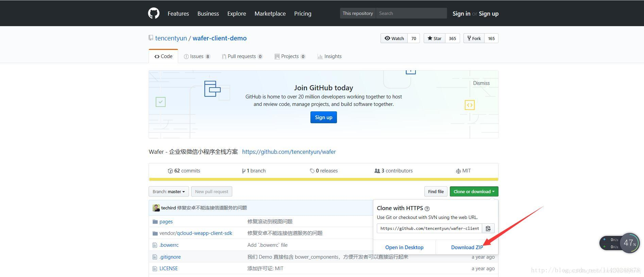Click the This repository search scope label
This screenshot has width=644, height=277.
click(x=358, y=13)
